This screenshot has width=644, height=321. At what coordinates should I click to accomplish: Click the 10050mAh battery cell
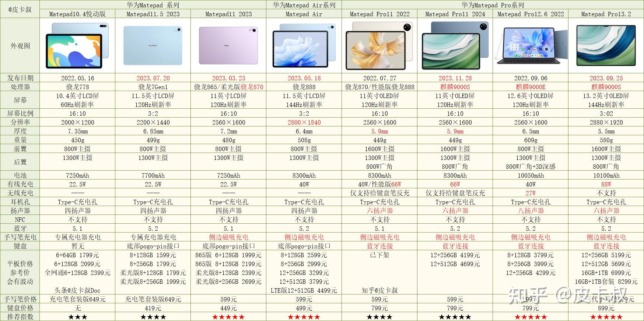point(531,175)
